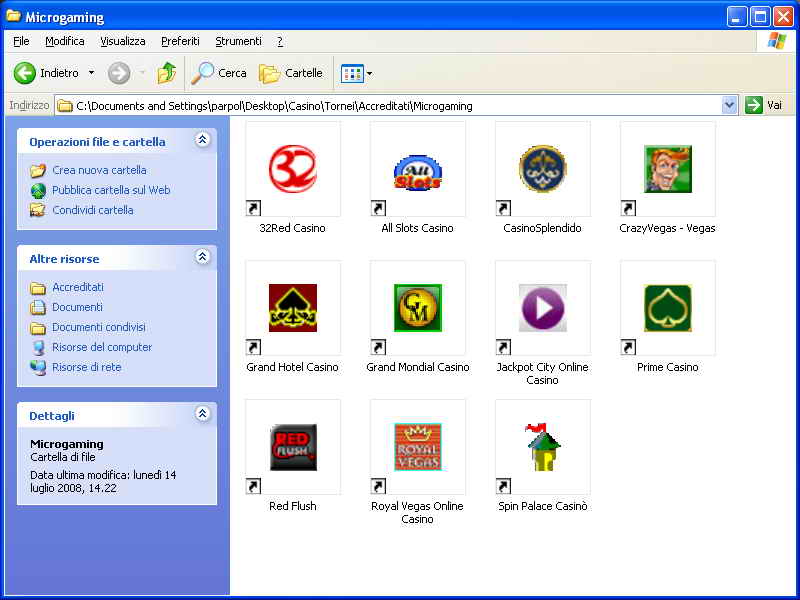This screenshot has width=800, height=600.
Task: Click the Crea nuova cartella link
Action: pyautogui.click(x=99, y=170)
